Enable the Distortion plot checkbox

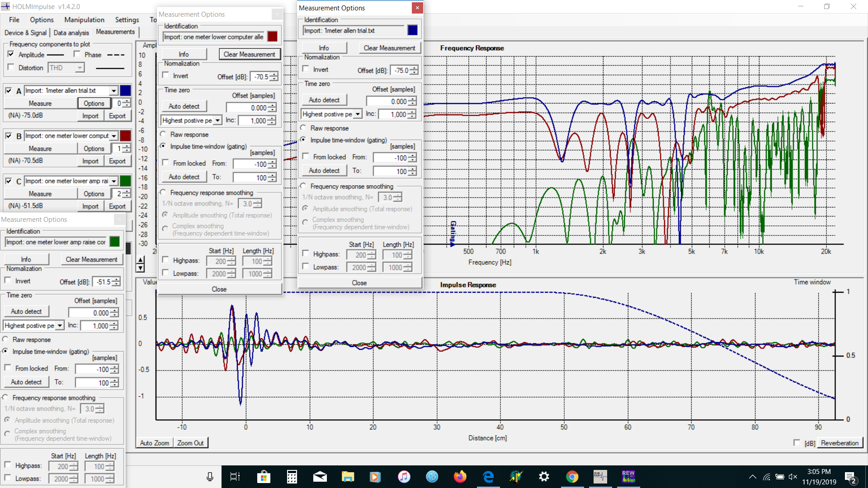[11, 67]
